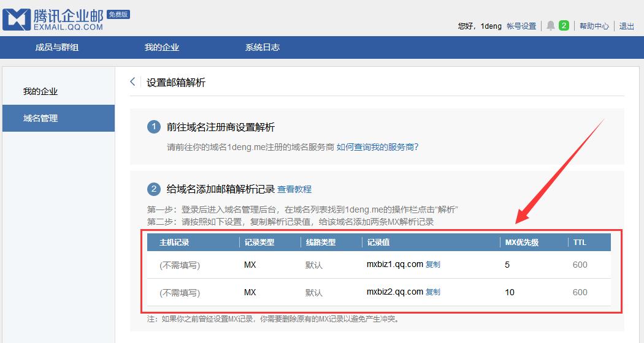Open 如何查询我的服务商? help link
This screenshot has width=644, height=343.
(x=377, y=147)
